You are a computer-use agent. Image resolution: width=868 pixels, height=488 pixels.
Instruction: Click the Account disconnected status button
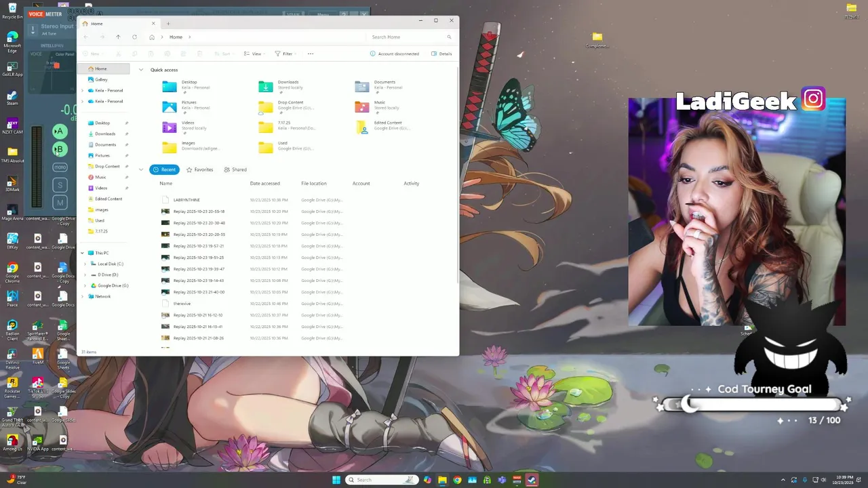395,54
